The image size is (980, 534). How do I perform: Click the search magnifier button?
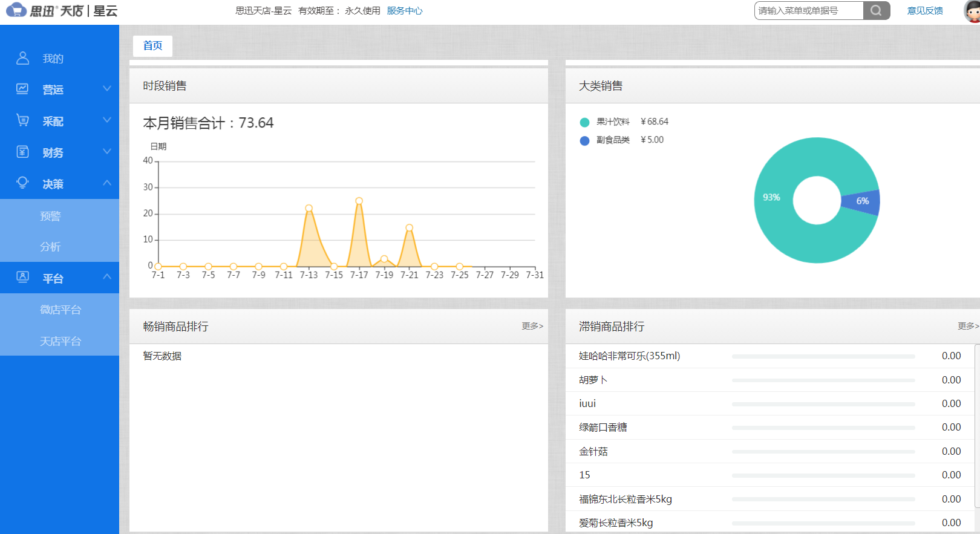(876, 11)
